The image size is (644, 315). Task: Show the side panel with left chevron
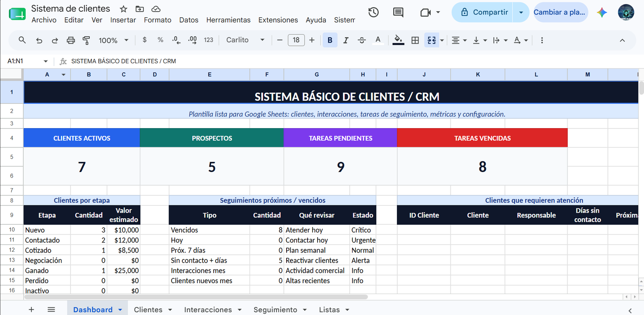click(x=630, y=310)
